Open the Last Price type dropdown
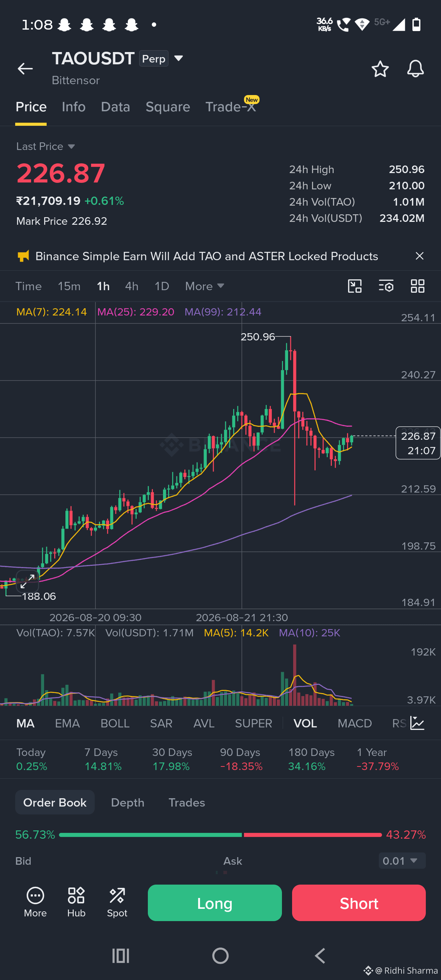The image size is (441, 980). (46, 146)
